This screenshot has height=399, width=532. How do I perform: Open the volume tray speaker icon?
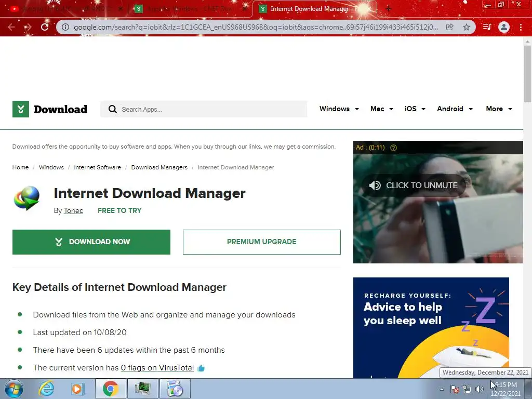[x=480, y=389]
